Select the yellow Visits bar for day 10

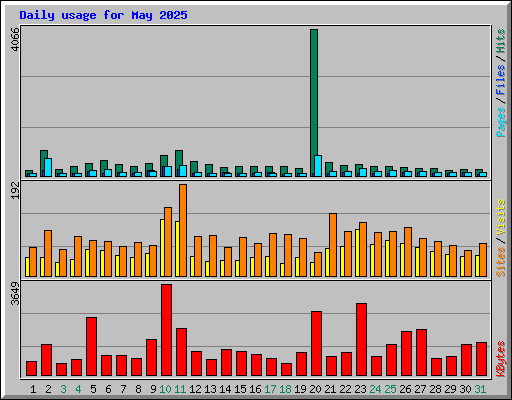tap(162, 248)
